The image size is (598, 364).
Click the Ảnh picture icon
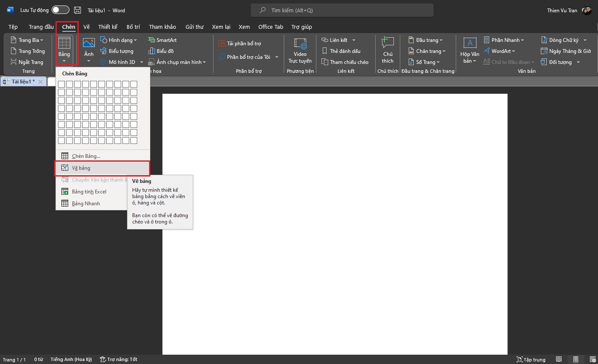point(89,43)
